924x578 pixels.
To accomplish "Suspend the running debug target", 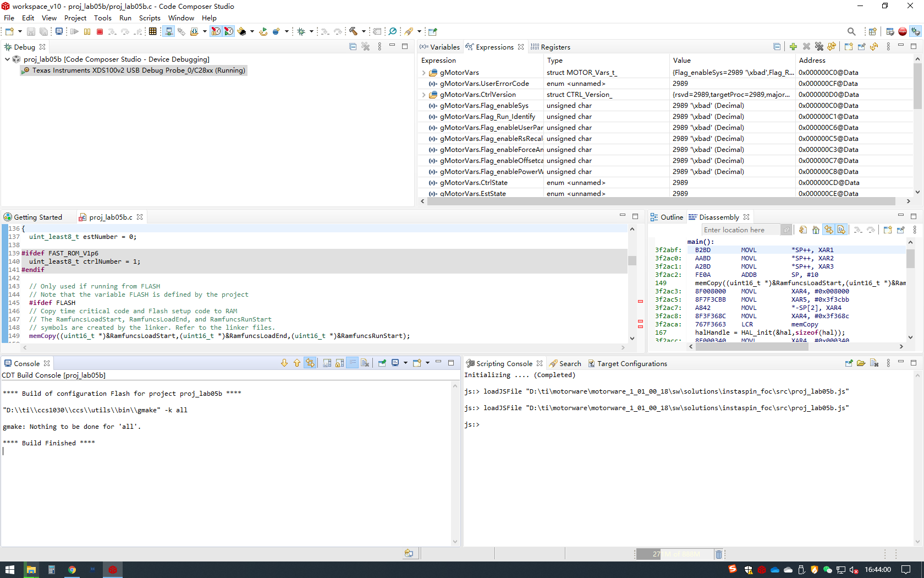I will click(x=87, y=32).
